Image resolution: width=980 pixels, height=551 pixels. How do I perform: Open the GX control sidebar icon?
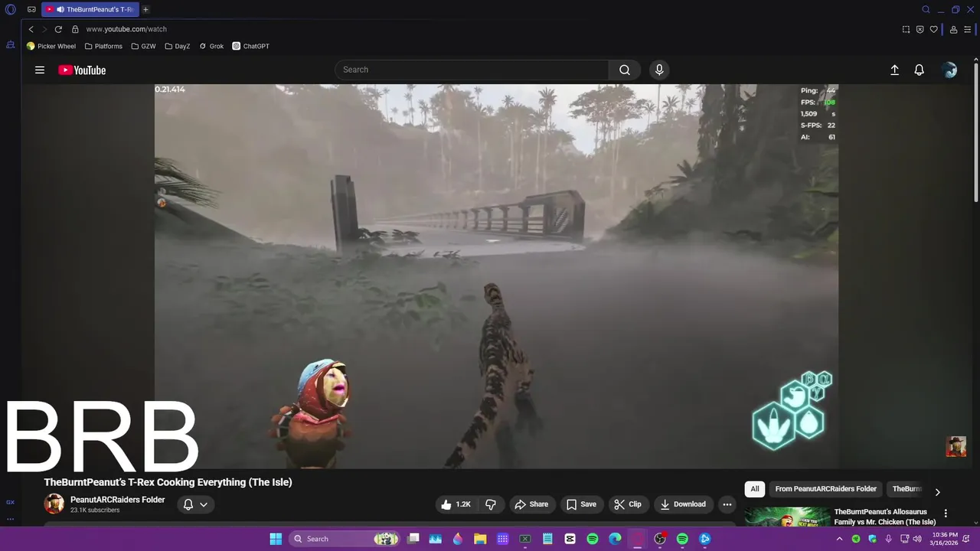(10, 502)
